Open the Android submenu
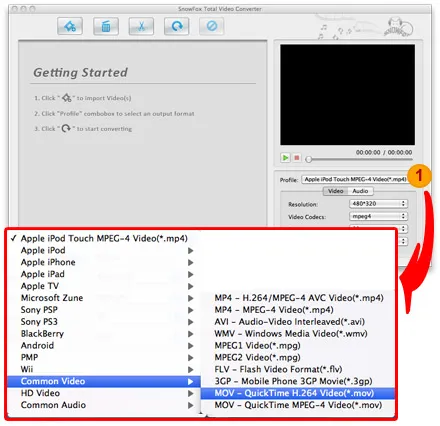 click(x=103, y=346)
